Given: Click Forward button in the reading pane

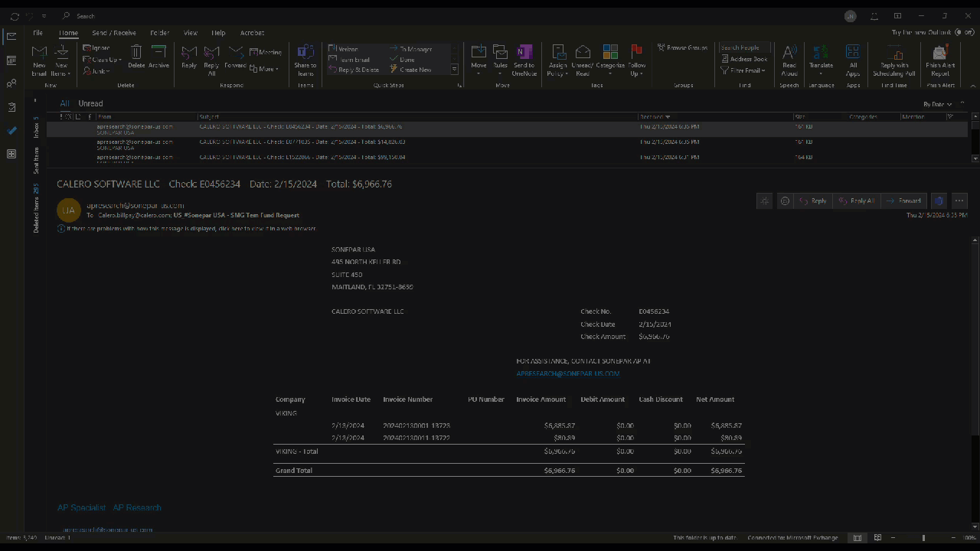Looking at the screenshot, I should coord(903,201).
